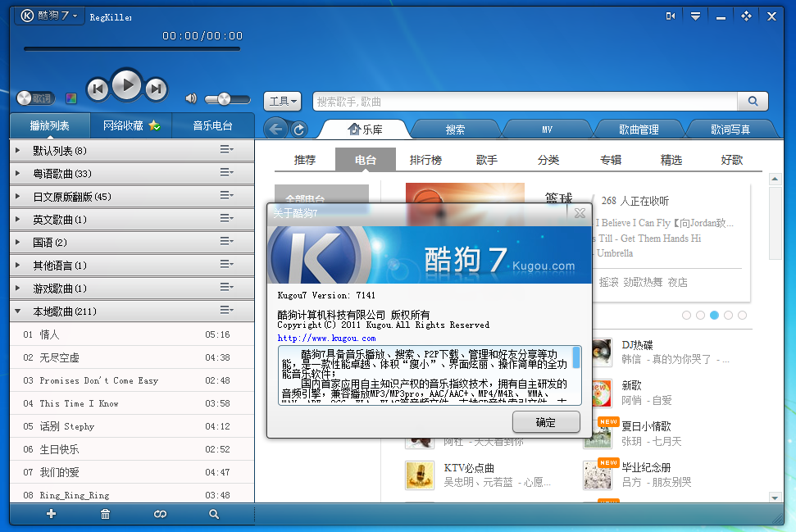
Task: Select the third active carousel dot
Action: [714, 316]
